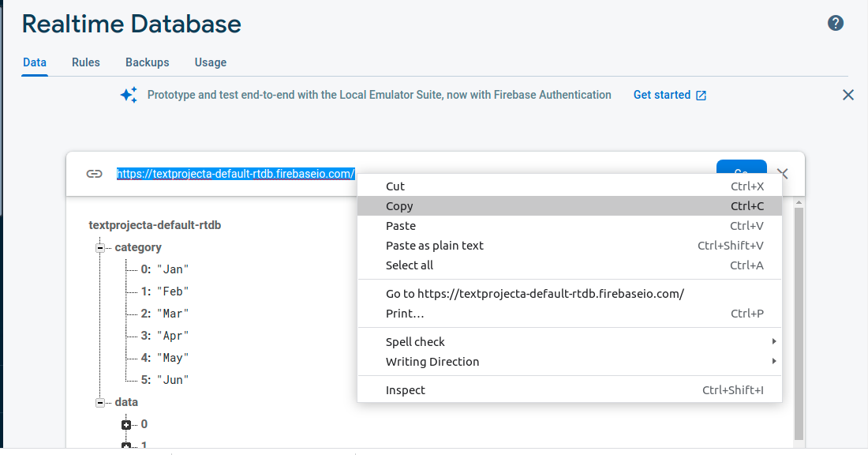This screenshot has width=868, height=455.
Task: Switch to the Data tab
Action: pos(34,62)
